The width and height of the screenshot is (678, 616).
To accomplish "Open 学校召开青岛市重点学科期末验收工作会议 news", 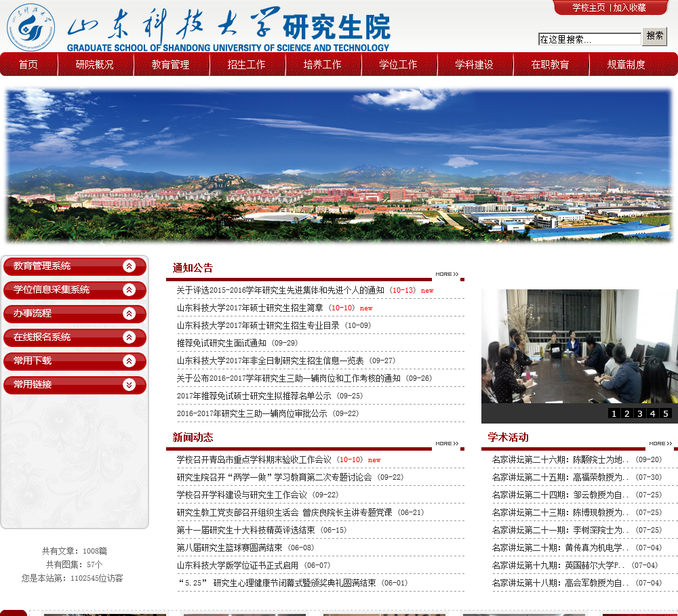I will pos(254,459).
